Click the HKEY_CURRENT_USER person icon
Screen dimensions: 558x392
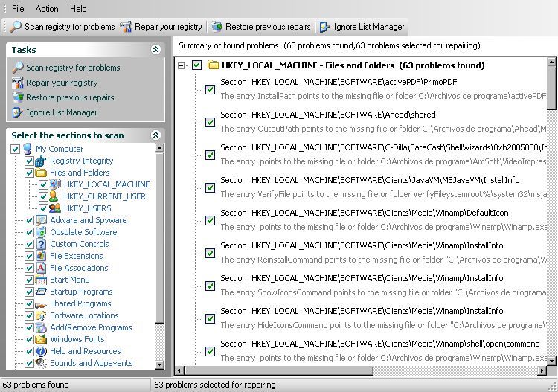[54, 196]
